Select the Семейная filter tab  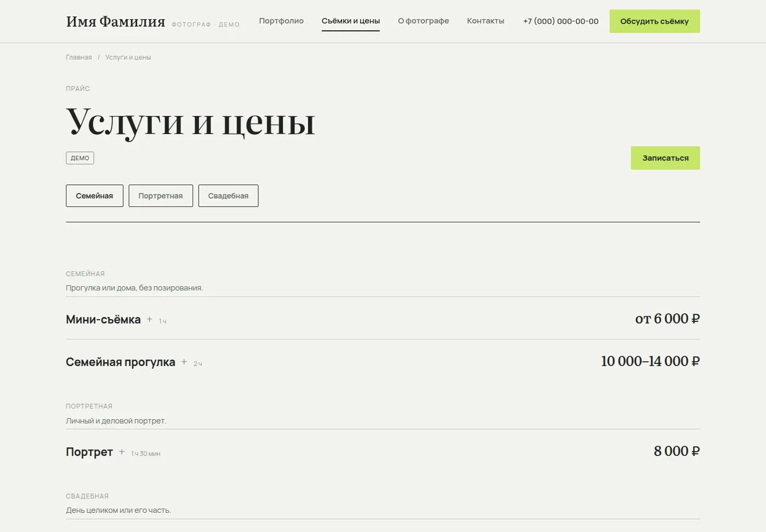(95, 196)
